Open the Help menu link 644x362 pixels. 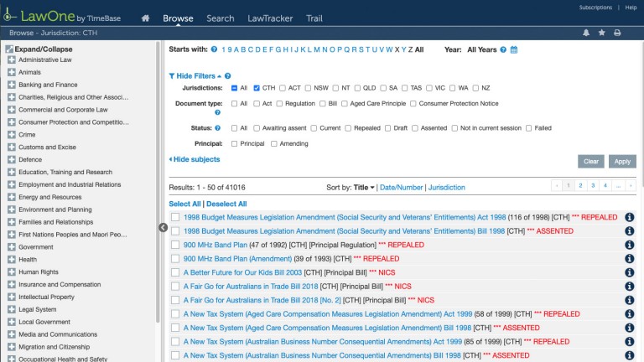click(631, 8)
